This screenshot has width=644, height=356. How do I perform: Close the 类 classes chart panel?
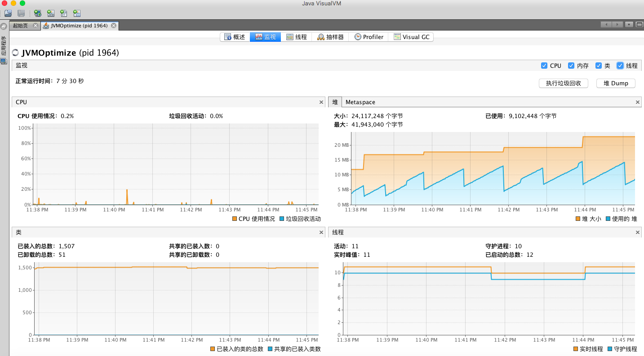point(321,233)
